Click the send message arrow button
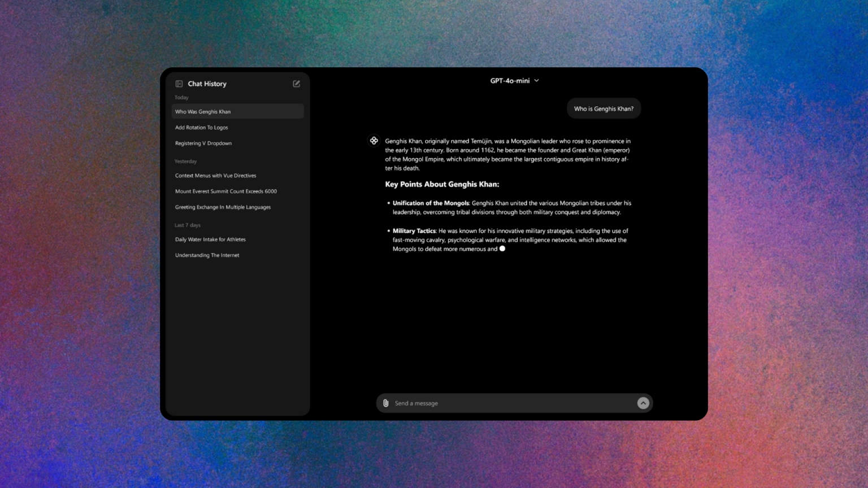Screen dimensions: 868x488 [x=643, y=403]
